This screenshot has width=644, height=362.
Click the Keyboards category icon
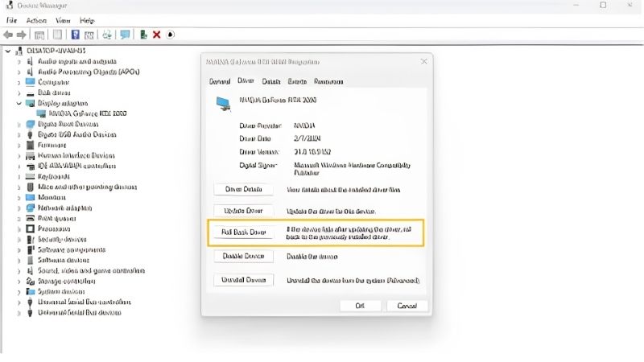coord(30,176)
